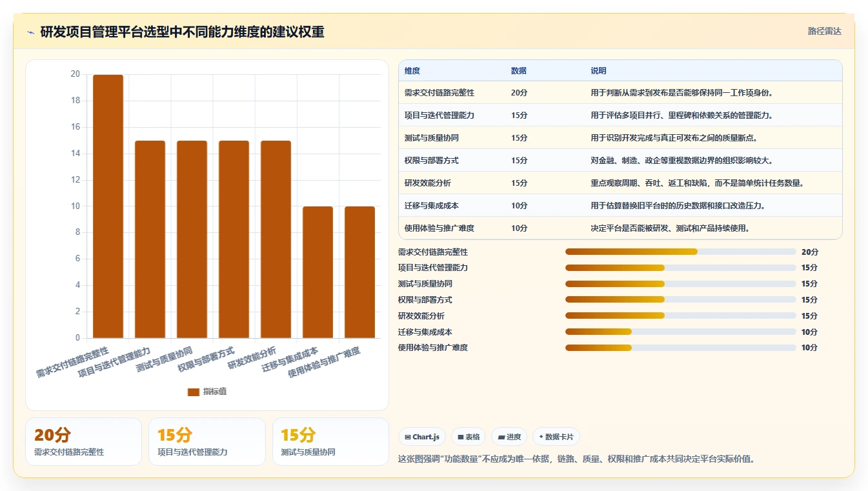Image resolution: width=868 pixels, height=491 pixels.
Task: Click the description starting with 重点观察周期
Action: pos(697,183)
